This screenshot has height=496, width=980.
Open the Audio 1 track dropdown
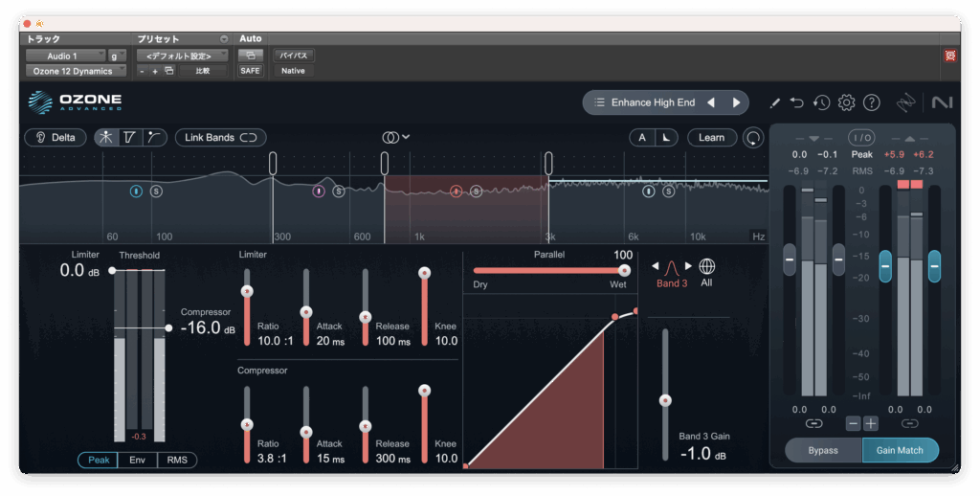click(65, 56)
